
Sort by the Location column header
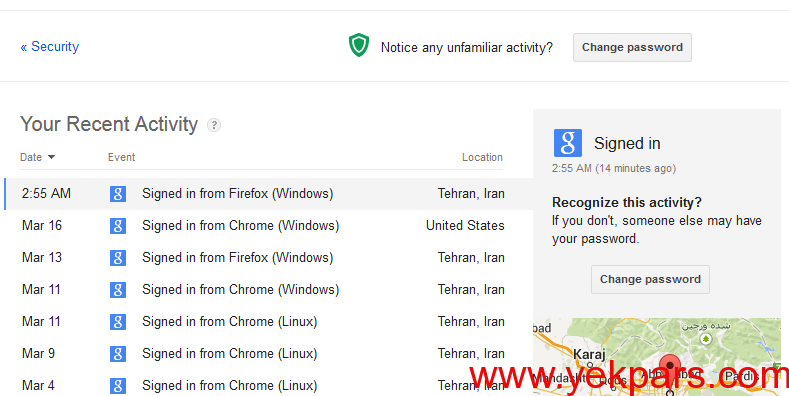(482, 157)
